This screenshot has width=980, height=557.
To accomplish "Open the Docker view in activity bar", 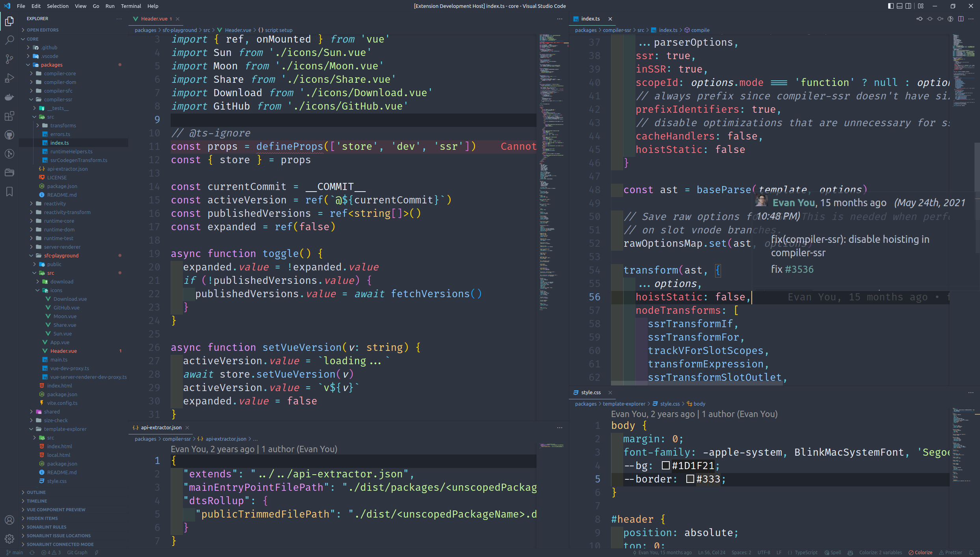I will 9,97.
